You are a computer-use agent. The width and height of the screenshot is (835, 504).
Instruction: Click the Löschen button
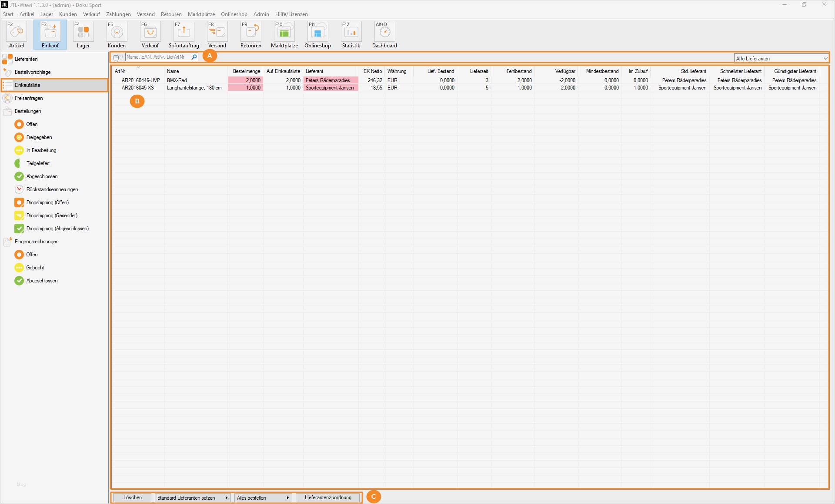tap(133, 498)
